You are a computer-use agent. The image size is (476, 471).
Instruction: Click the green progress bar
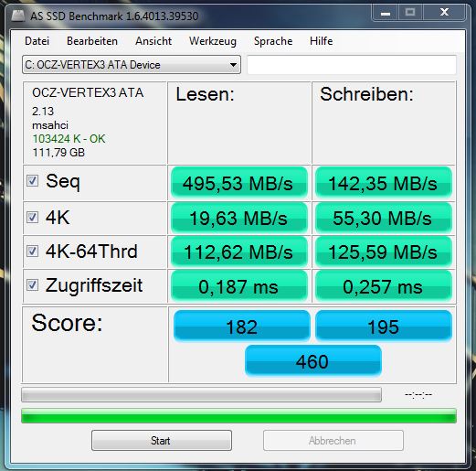(x=238, y=416)
